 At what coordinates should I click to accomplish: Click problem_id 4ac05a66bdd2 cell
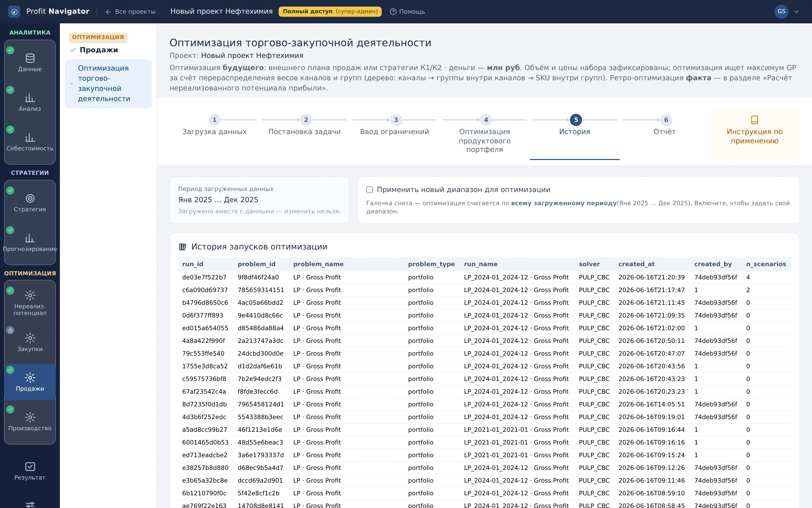click(x=260, y=303)
